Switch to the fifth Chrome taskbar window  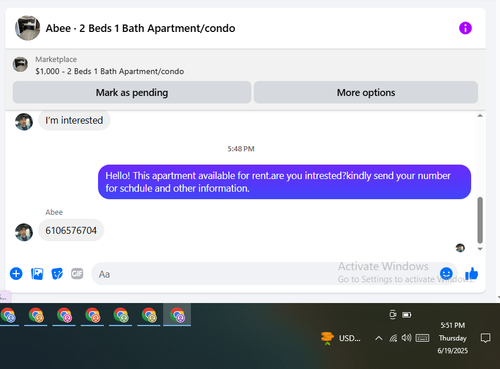[121, 315]
